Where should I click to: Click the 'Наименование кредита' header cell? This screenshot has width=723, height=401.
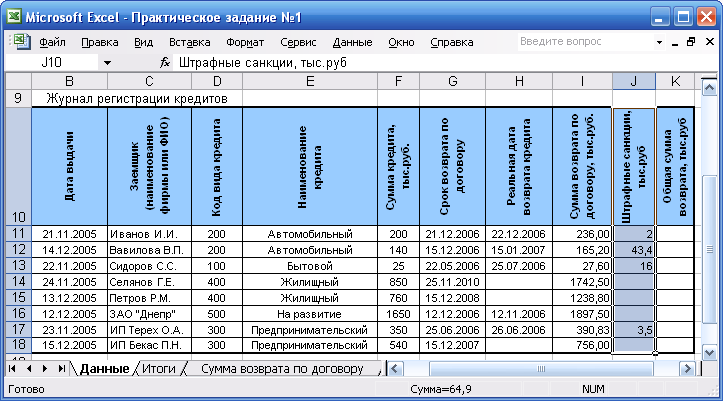click(310, 166)
